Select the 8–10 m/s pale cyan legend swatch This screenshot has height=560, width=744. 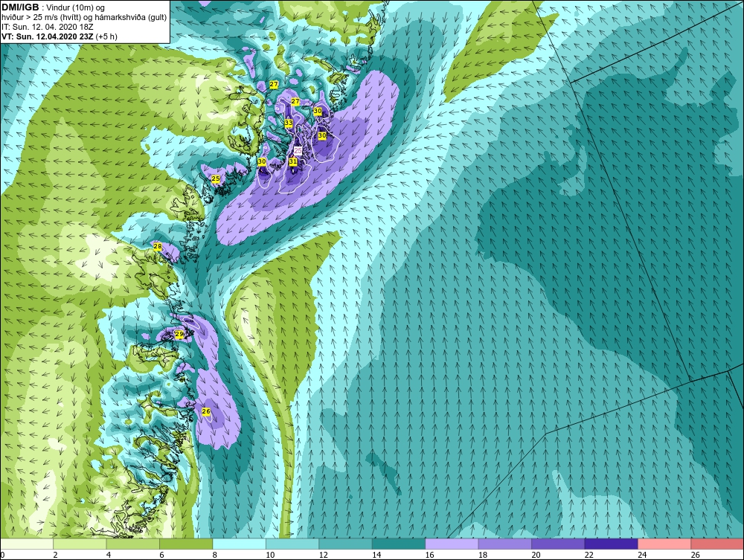coord(239,544)
